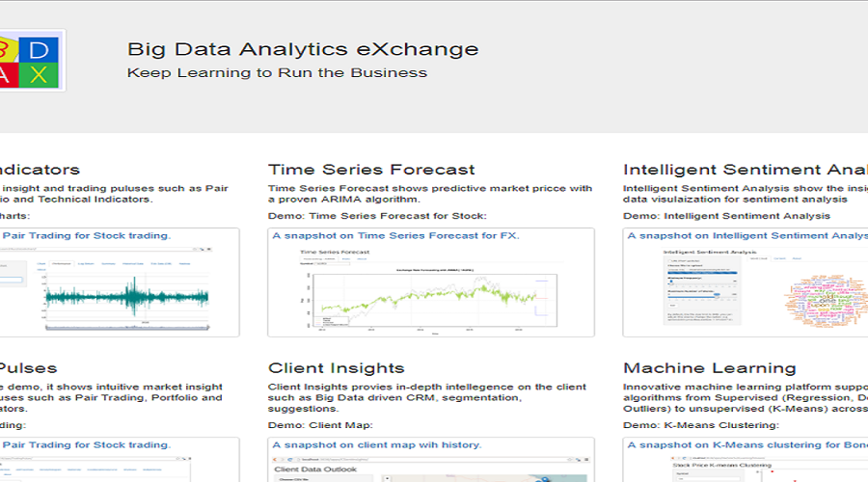Click the Time Series Forecast heading

click(x=371, y=170)
